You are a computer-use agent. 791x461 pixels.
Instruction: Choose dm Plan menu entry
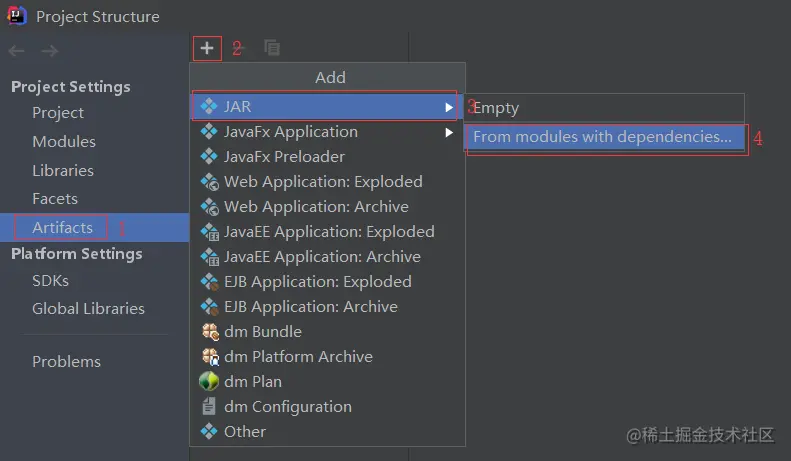(327, 381)
